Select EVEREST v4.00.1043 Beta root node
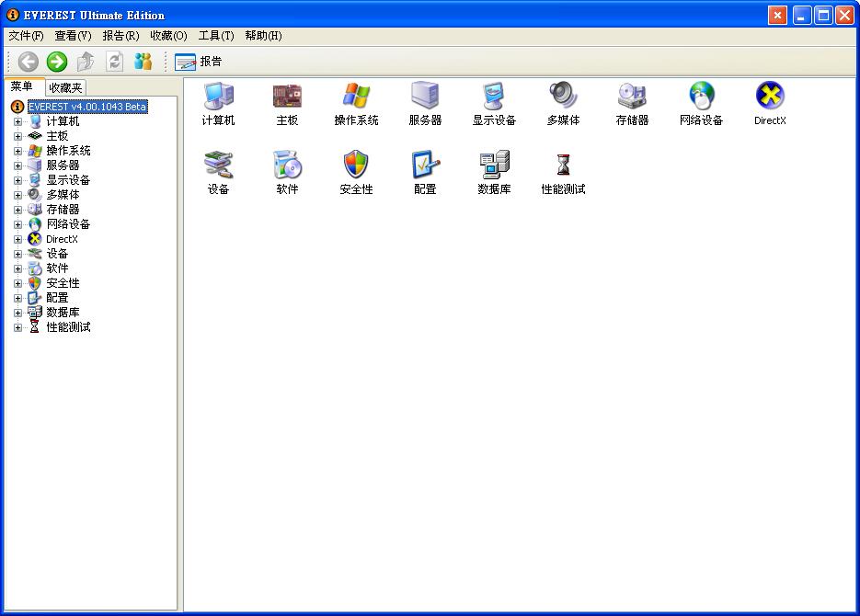The height and width of the screenshot is (616, 860). (87, 107)
